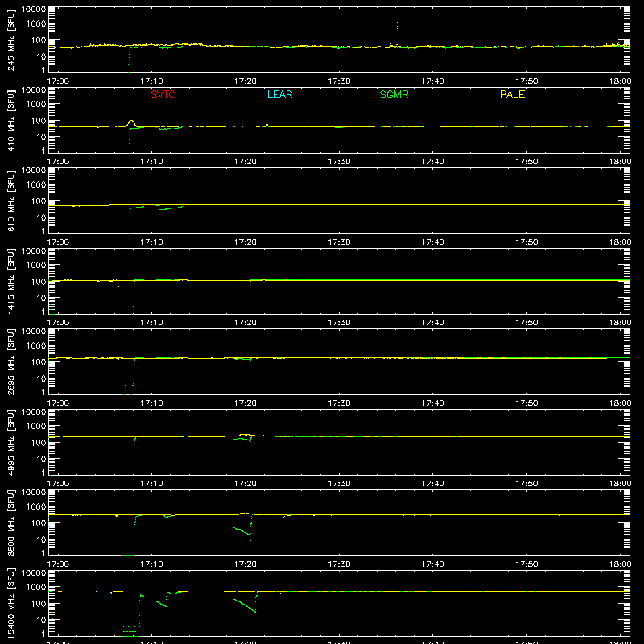The image size is (644, 644).
Task: Click 17:00 tick under the 4995 MHz panel
Action: (58, 484)
